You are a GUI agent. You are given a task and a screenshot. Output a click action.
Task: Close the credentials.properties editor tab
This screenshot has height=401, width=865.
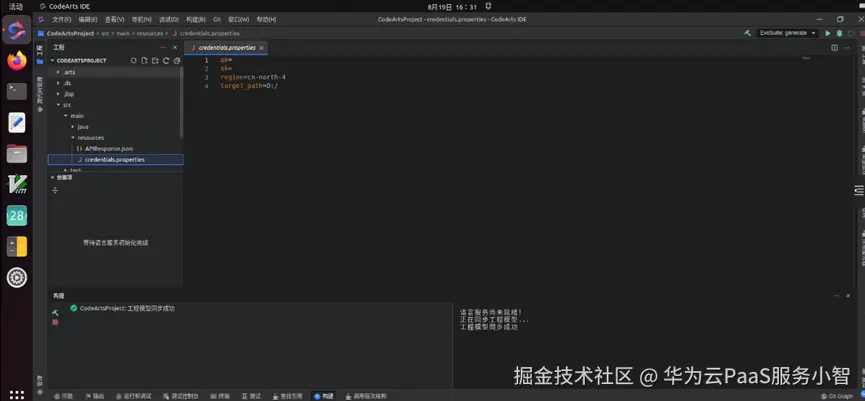pos(261,48)
